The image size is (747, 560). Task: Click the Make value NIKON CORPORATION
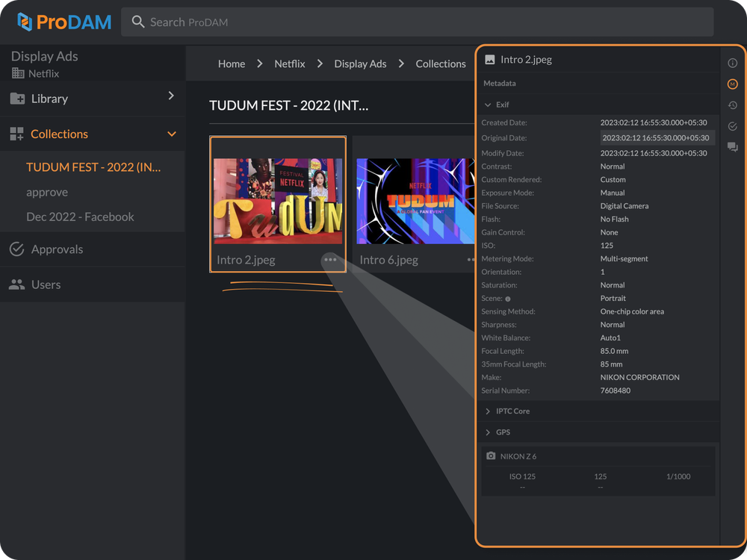tap(640, 377)
